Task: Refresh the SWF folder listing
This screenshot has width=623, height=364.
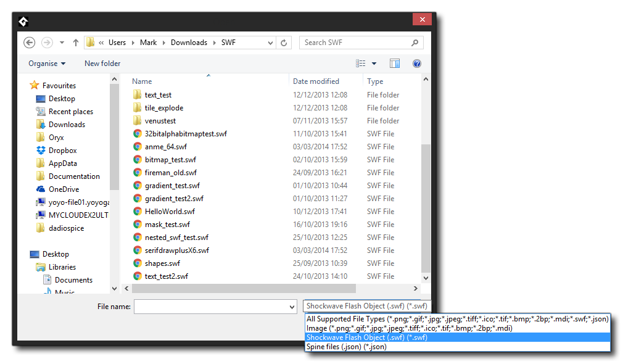Action: (x=284, y=43)
